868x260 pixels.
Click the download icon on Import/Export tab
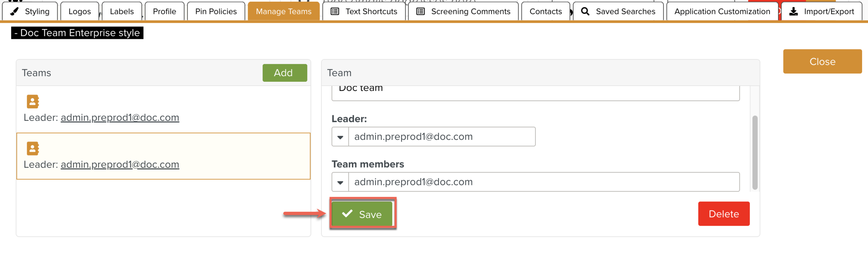click(794, 11)
